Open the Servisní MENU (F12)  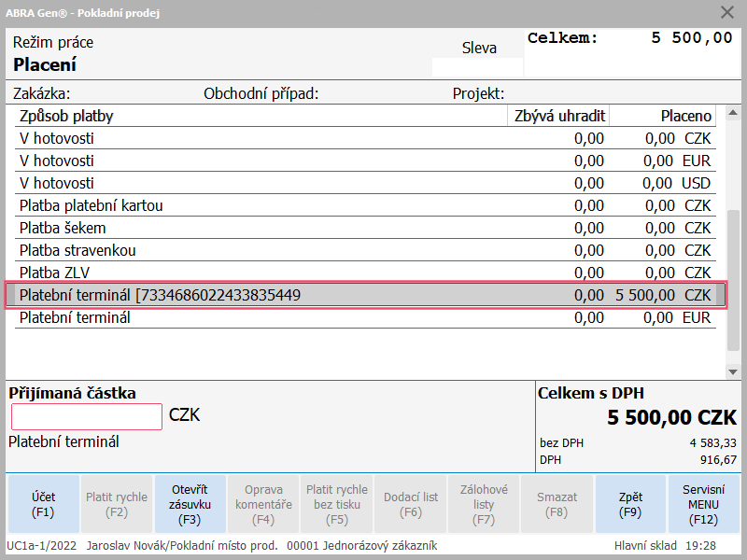coord(705,504)
